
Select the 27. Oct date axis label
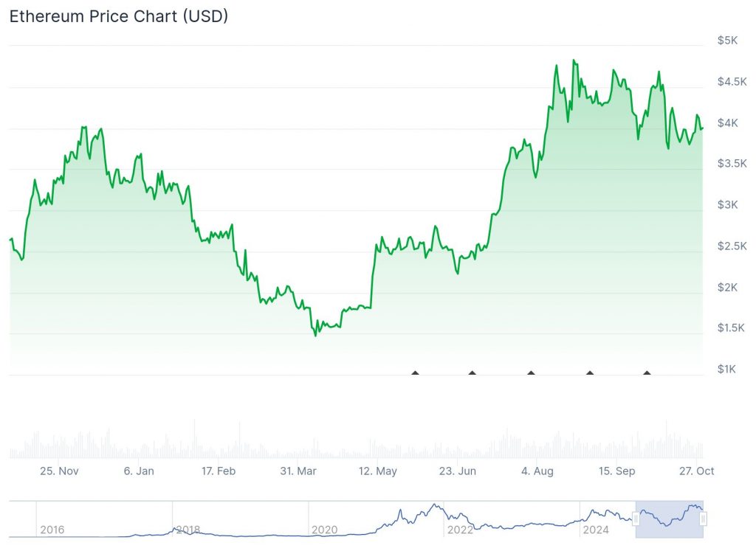pyautogui.click(x=696, y=471)
